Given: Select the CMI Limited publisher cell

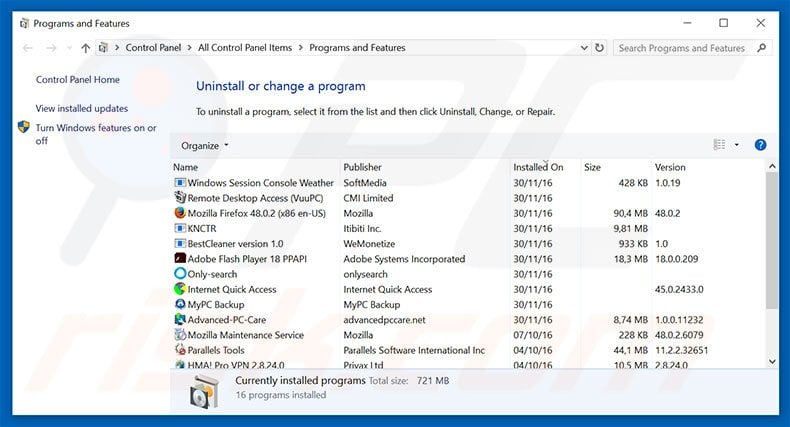Looking at the screenshot, I should click(x=368, y=198).
